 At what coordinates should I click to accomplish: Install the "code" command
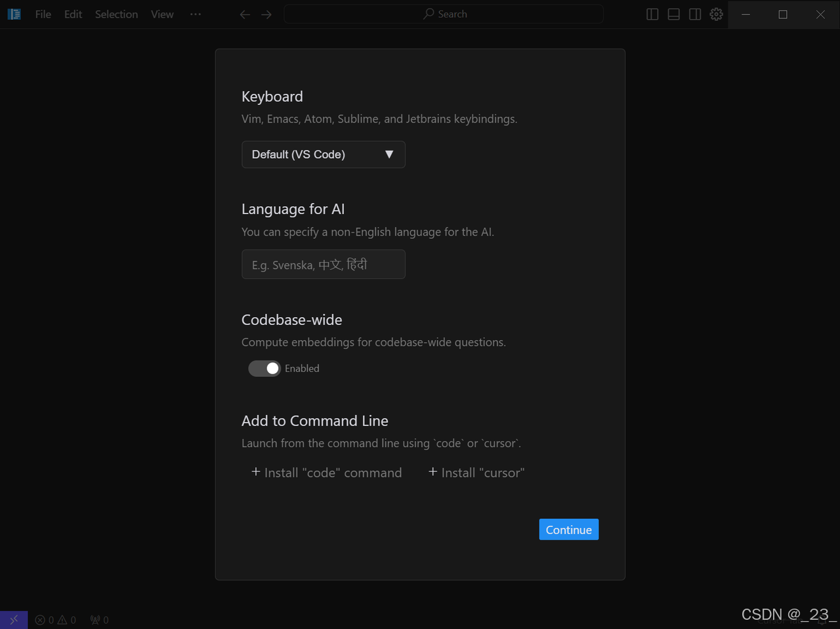pos(326,473)
